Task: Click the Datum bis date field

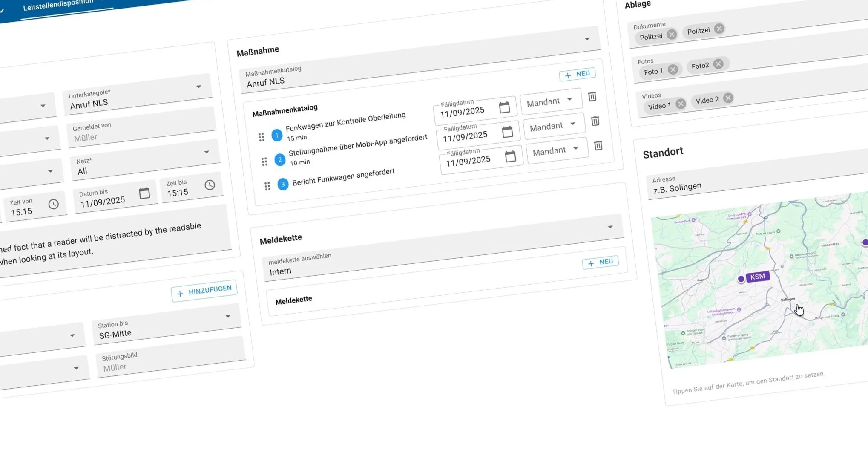Action: (x=115, y=196)
